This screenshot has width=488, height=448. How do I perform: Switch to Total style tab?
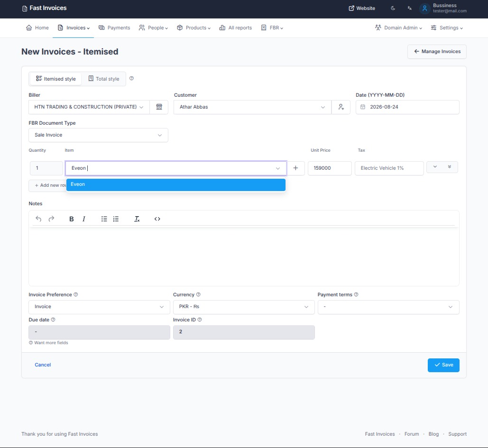pyautogui.click(x=104, y=79)
